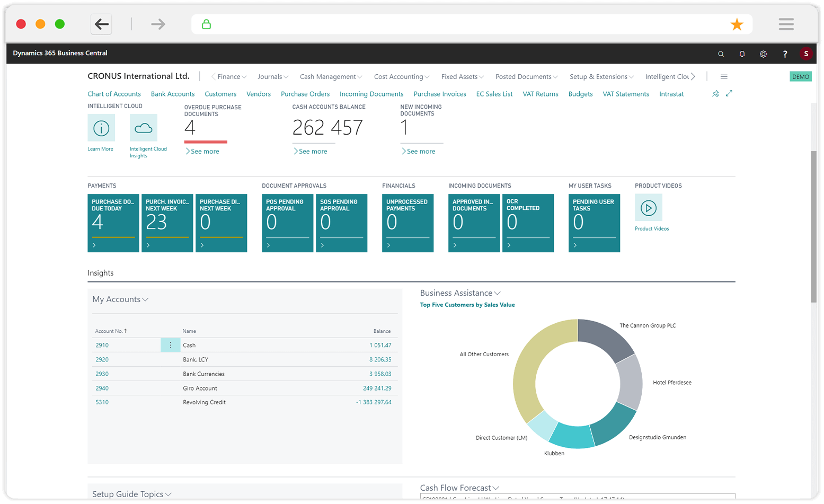
Task: Click the search magnifier icon in header
Action: click(x=721, y=54)
